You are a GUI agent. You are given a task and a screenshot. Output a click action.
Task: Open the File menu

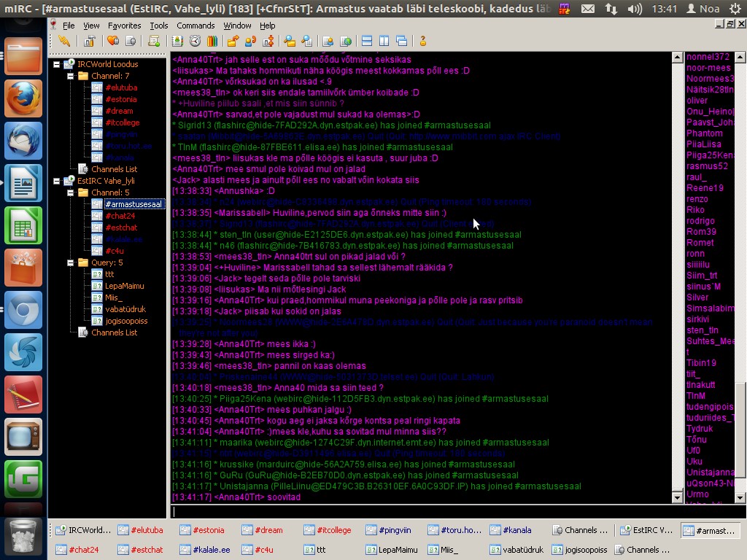point(69,26)
